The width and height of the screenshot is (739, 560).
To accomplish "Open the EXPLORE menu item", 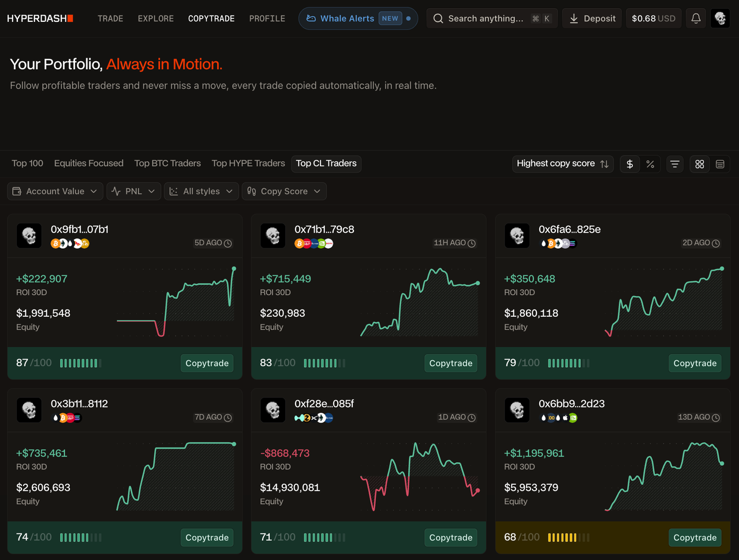I will tap(156, 18).
